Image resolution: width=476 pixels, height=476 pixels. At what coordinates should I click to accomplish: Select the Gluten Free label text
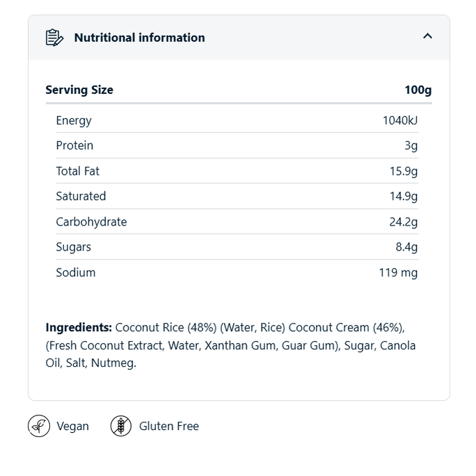169,426
